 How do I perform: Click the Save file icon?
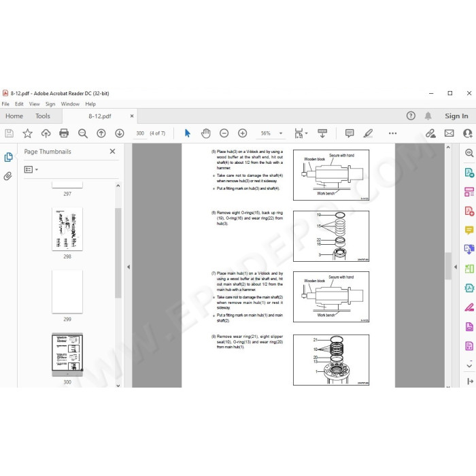click(9, 133)
